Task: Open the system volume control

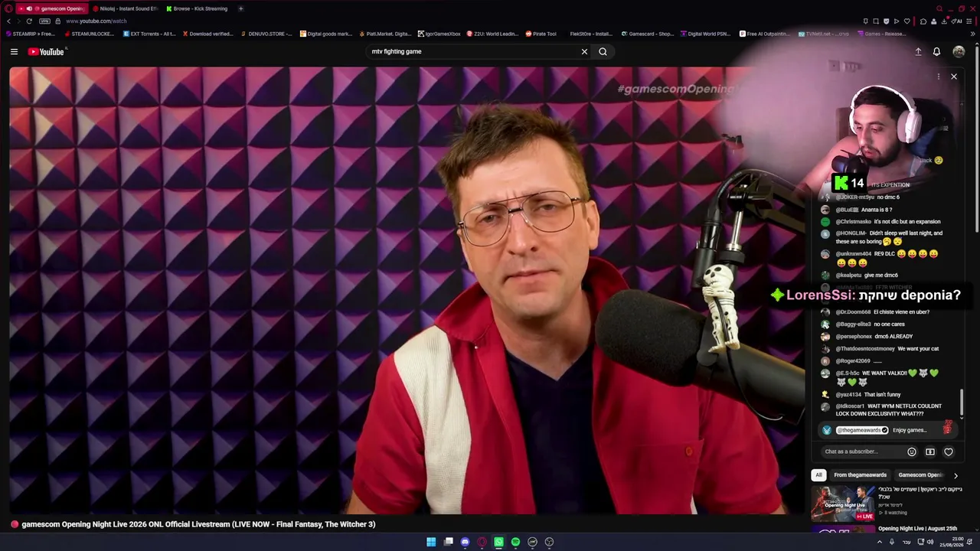Action: click(930, 542)
